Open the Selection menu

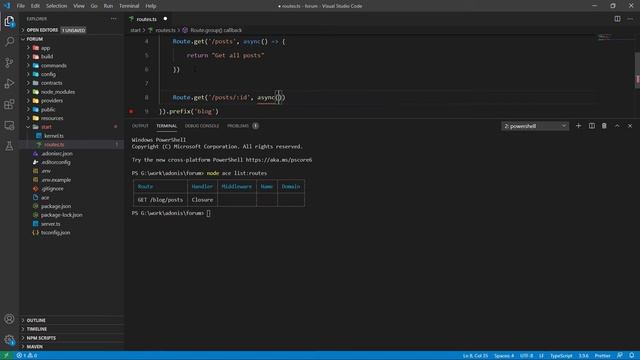(56, 6)
